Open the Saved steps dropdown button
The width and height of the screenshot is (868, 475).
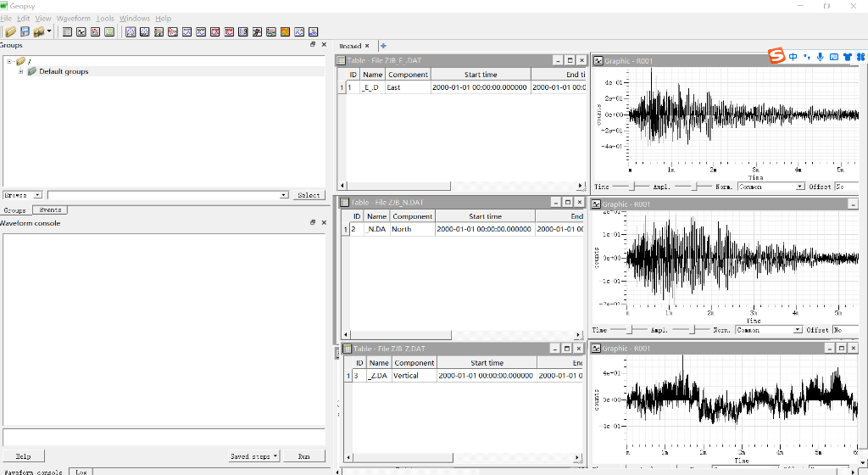tap(253, 456)
